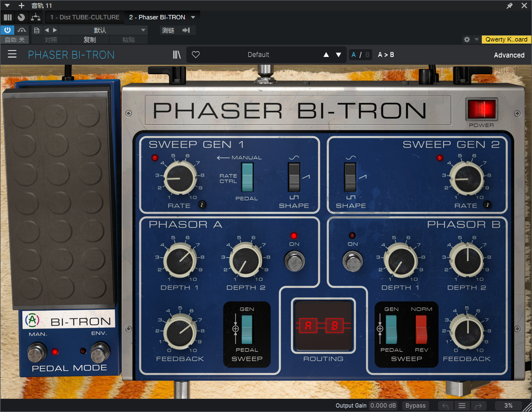Click Phasor B DEPTH 2 knob
532x412 pixels.
click(467, 260)
